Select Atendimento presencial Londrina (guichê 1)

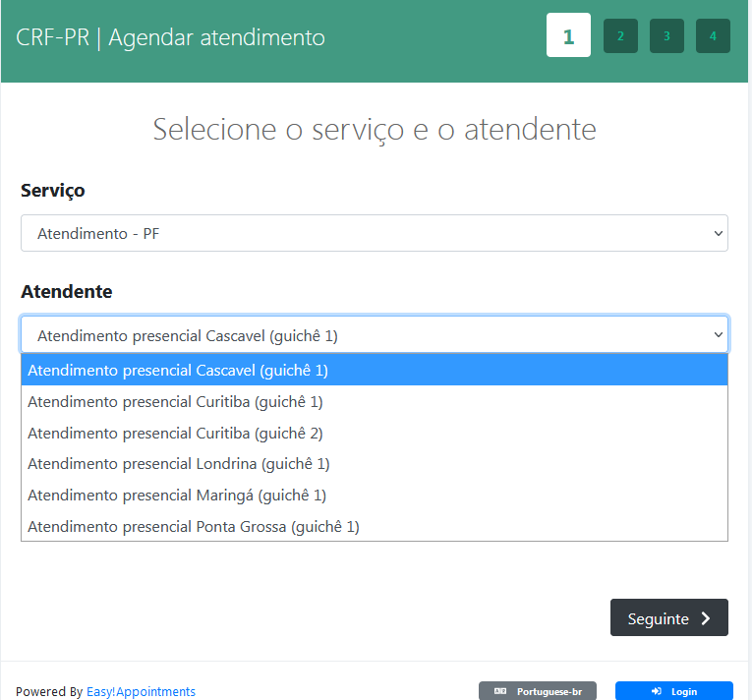tap(178, 464)
